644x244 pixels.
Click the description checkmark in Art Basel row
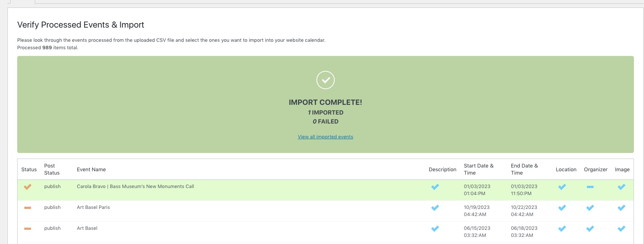coord(435,229)
